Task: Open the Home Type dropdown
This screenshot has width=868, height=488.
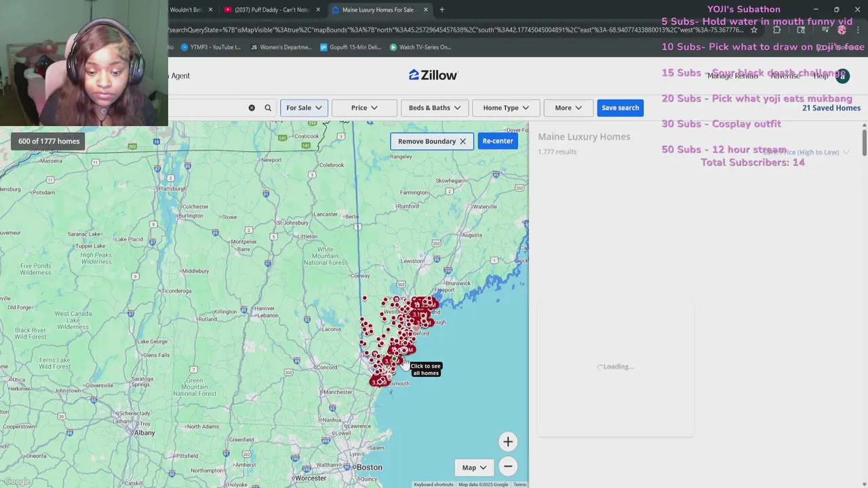Action: [506, 108]
